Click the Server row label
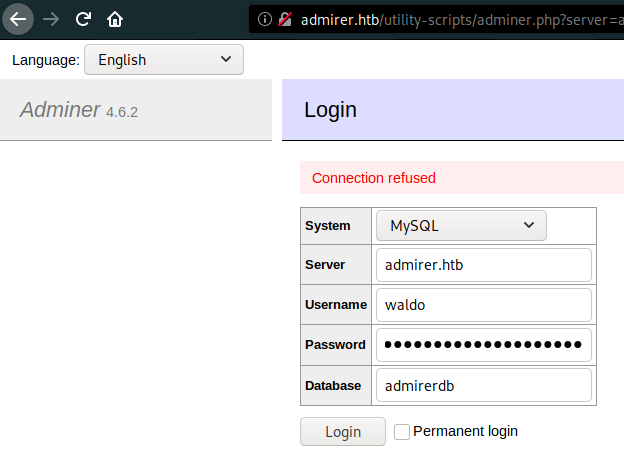Screen dimensions: 624x465 (x=325, y=265)
